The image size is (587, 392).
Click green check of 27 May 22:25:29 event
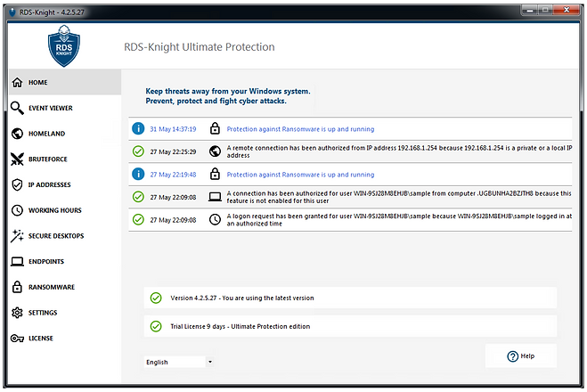[138, 151]
